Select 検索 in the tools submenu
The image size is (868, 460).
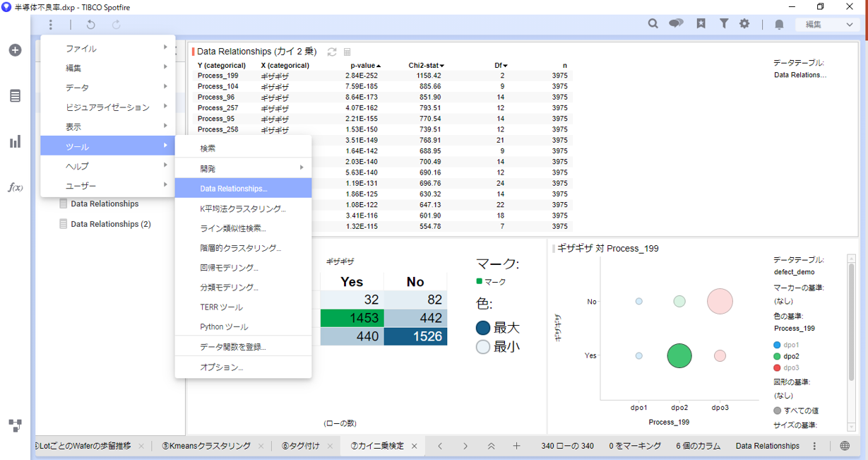pyautogui.click(x=243, y=148)
